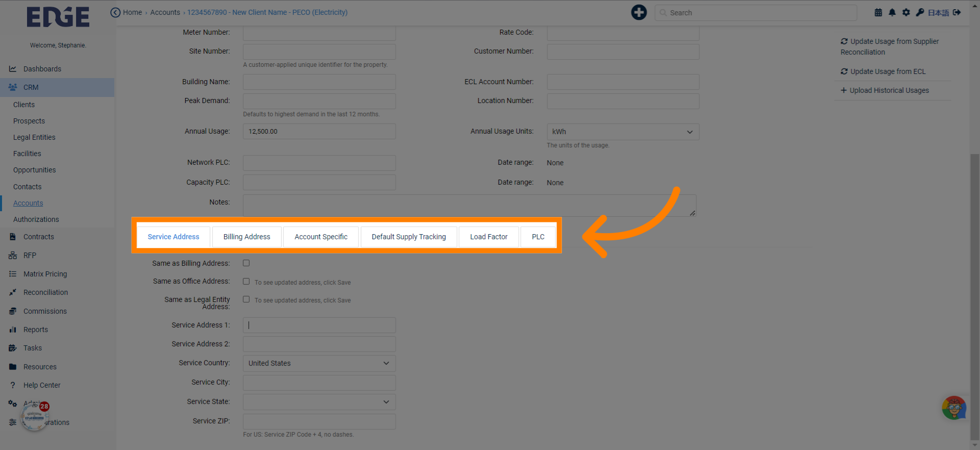Open the notifications bell icon

point(892,12)
